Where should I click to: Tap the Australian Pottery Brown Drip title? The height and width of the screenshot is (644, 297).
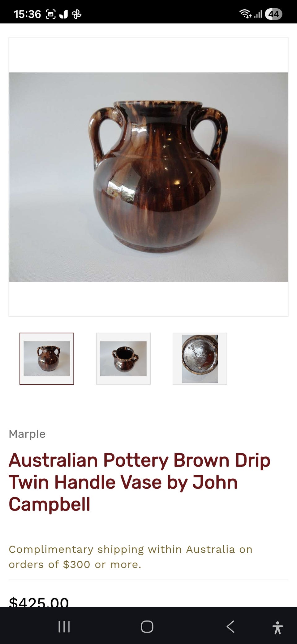(140, 482)
